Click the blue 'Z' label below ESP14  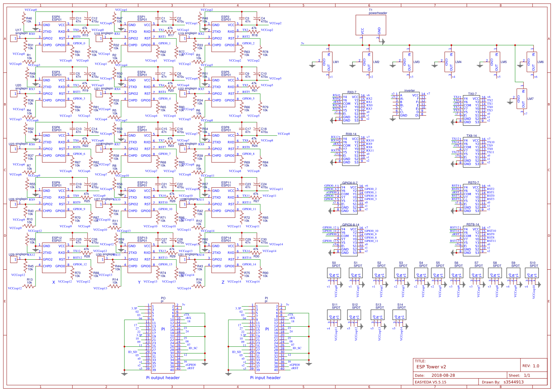pyautogui.click(x=223, y=282)
